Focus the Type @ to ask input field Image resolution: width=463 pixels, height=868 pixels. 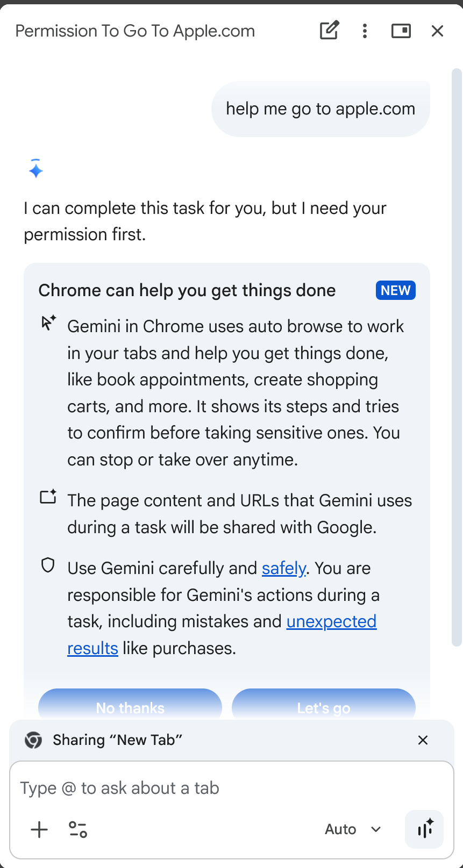click(x=232, y=788)
